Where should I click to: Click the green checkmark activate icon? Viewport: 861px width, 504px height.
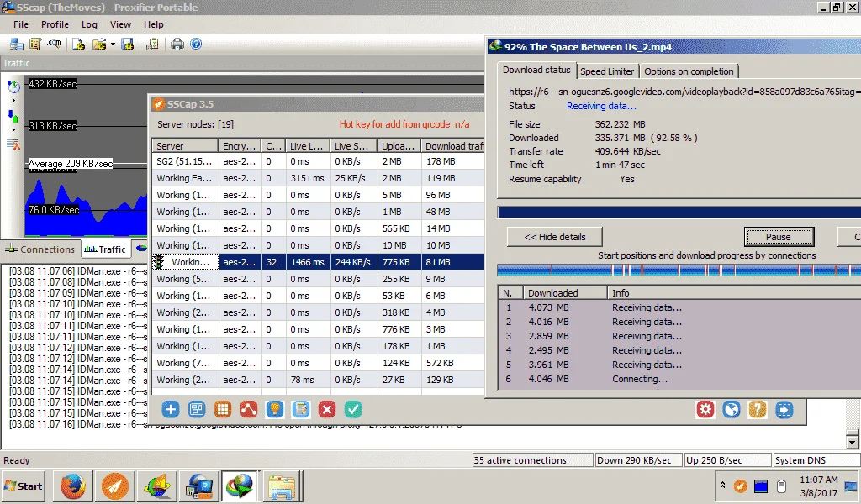[353, 410]
